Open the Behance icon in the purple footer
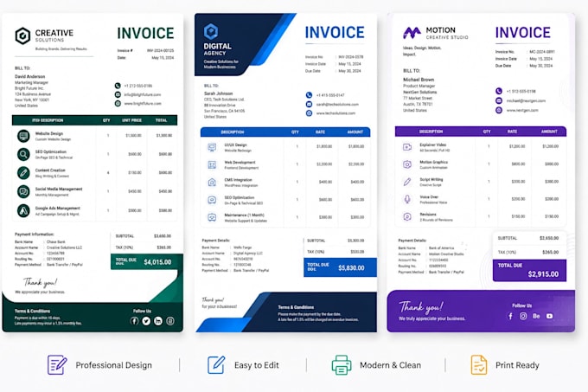This screenshot has height=392, width=588. point(536,316)
